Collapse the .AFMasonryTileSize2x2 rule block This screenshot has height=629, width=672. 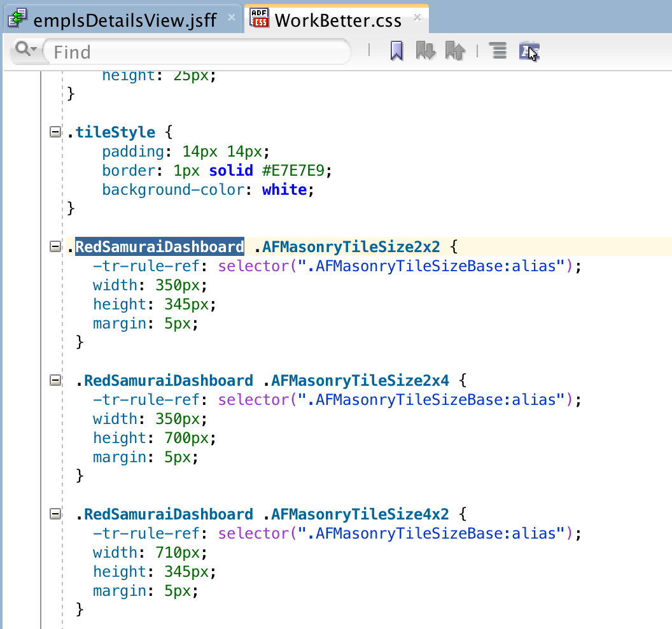coord(55,246)
